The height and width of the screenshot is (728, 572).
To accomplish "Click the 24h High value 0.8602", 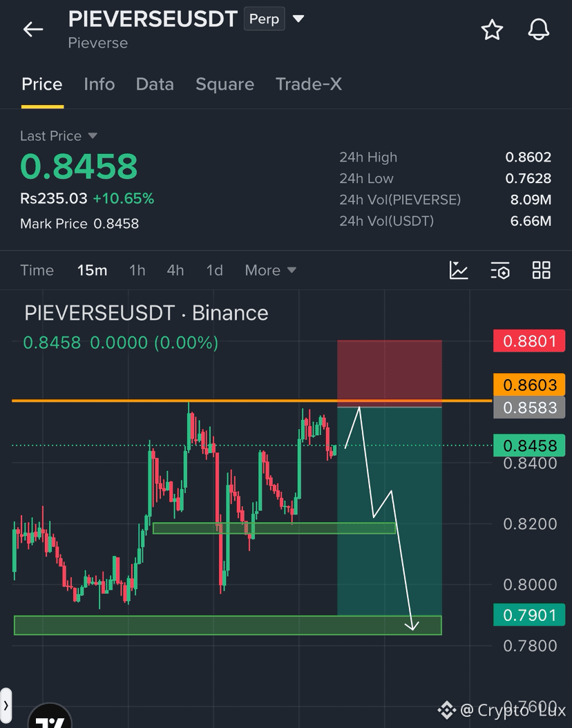I will point(528,157).
